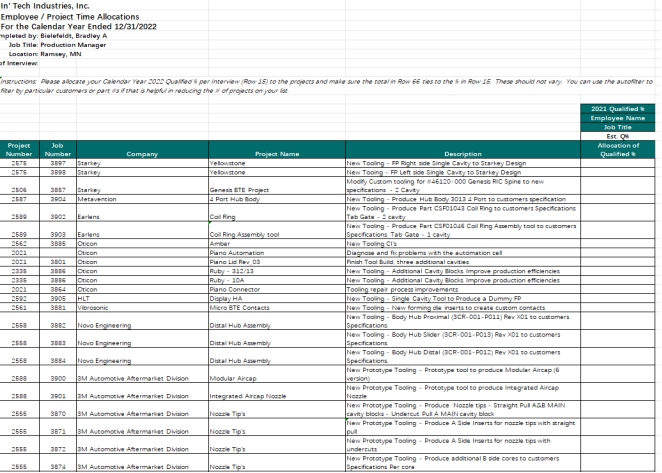Select the 'Employee Name' green header cell
The height and width of the screenshot is (473, 662).
617,118
